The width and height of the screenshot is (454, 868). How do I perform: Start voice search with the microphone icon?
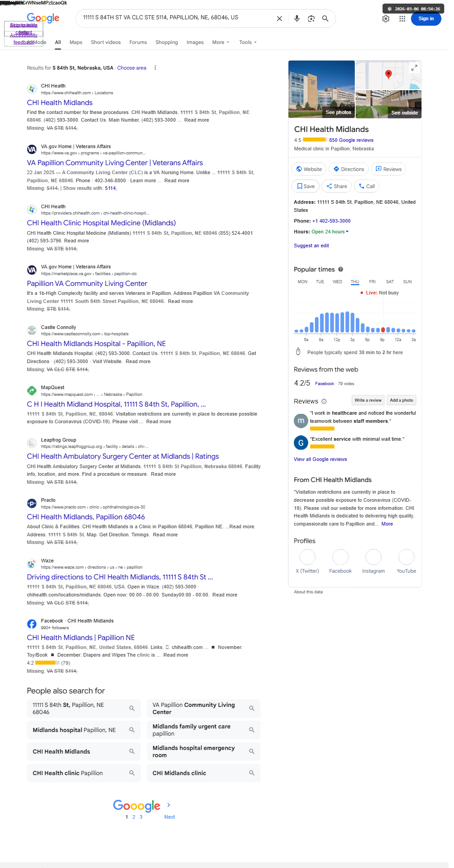coord(297,18)
